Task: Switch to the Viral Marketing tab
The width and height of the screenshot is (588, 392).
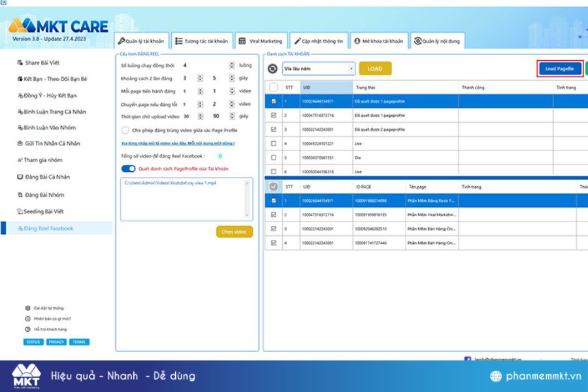Action: click(261, 41)
